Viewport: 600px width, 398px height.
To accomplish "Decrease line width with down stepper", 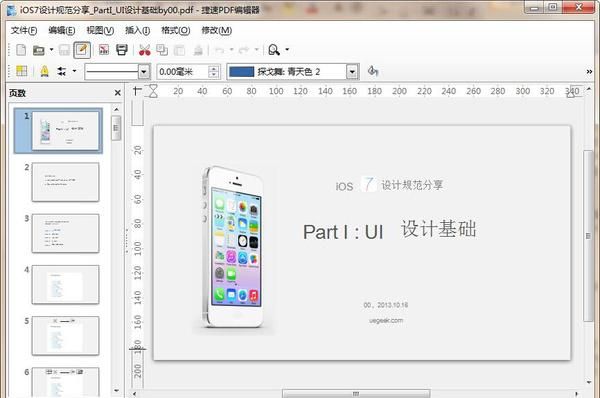I will click(x=214, y=75).
